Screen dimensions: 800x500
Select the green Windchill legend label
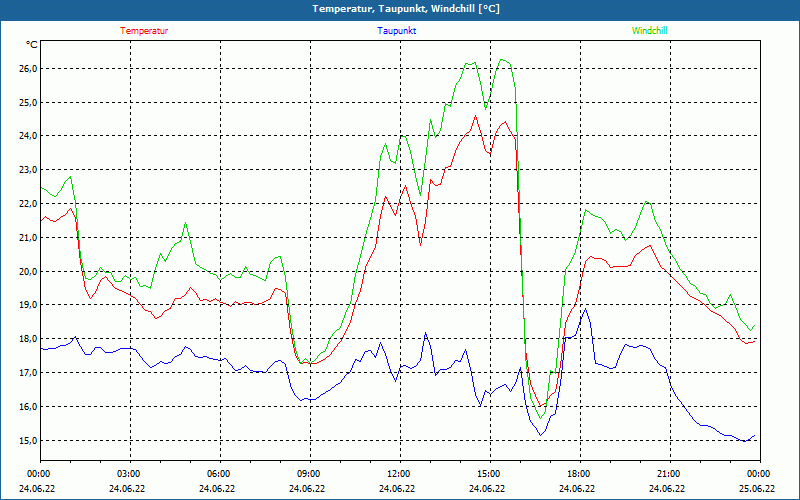coord(649,31)
